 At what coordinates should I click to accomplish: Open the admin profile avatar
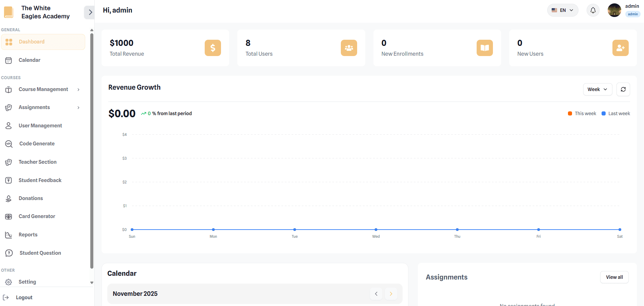pos(614,10)
